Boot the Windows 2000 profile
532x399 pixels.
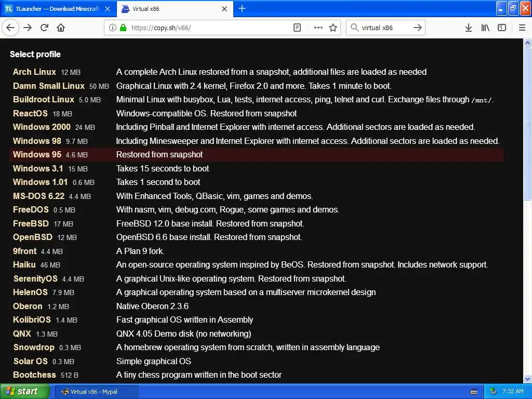click(42, 127)
